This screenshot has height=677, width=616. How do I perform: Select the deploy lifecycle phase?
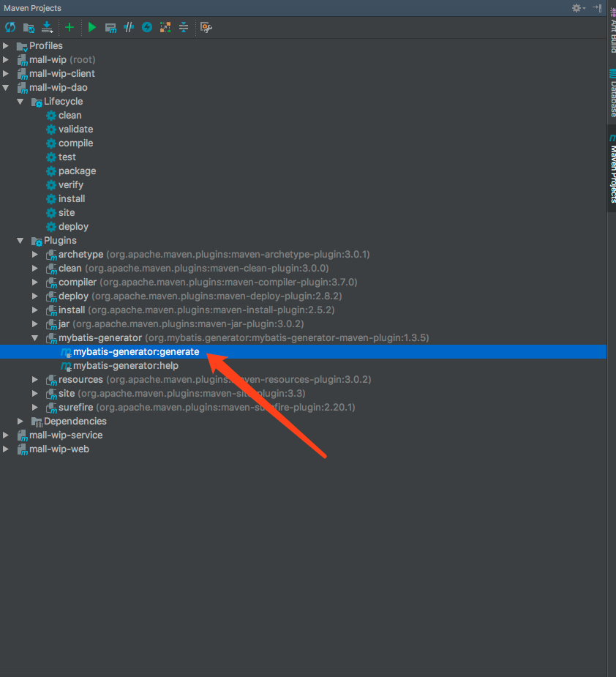point(73,227)
